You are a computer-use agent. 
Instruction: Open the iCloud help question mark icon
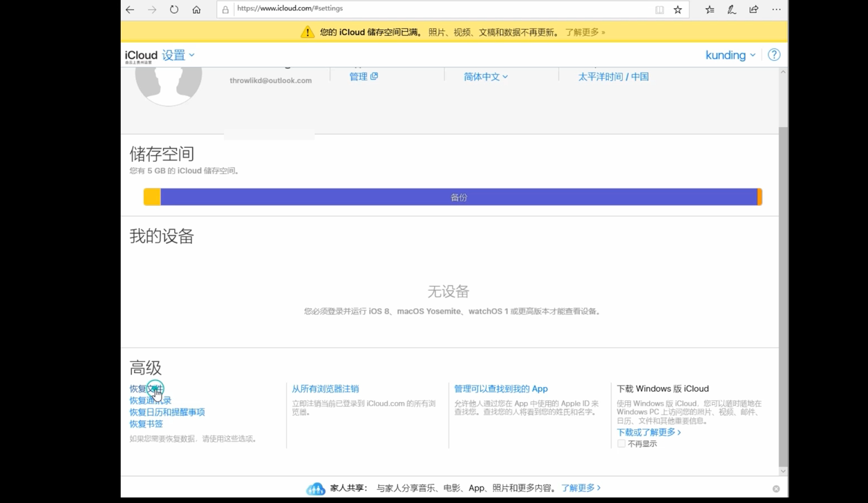click(x=774, y=55)
